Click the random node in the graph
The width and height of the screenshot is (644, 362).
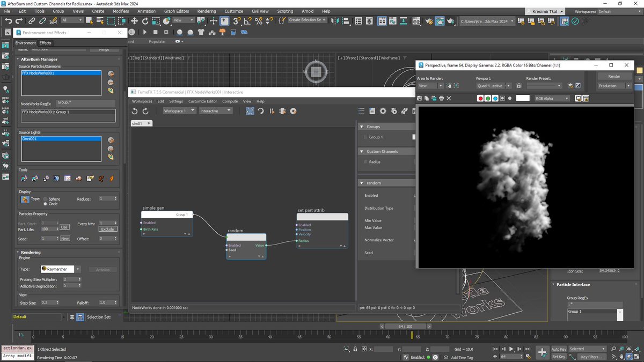(x=246, y=246)
